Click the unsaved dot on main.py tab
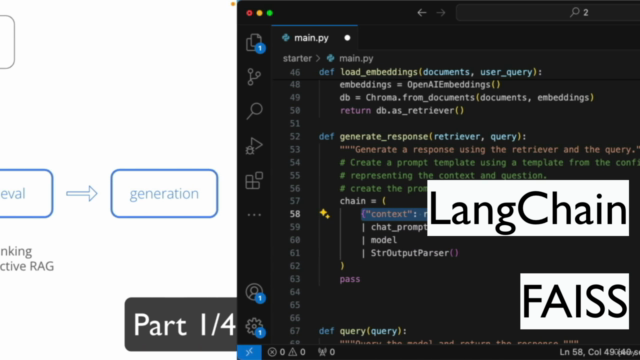 coord(347,38)
